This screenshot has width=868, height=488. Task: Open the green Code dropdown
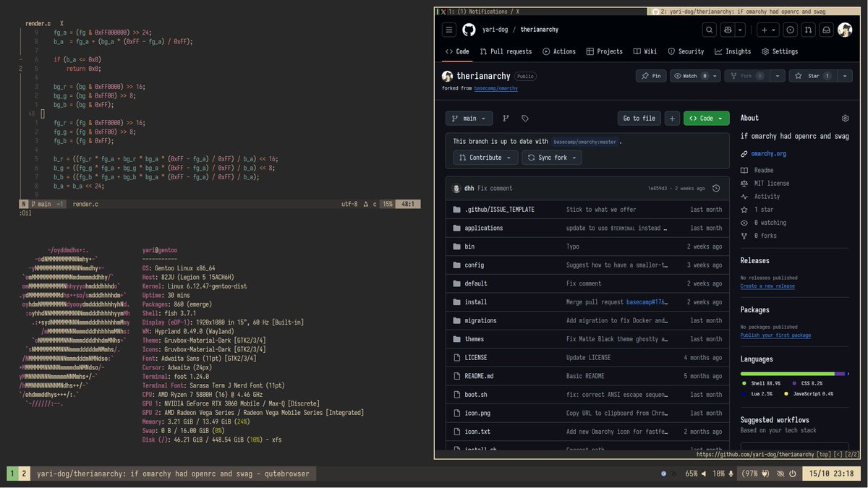707,119
